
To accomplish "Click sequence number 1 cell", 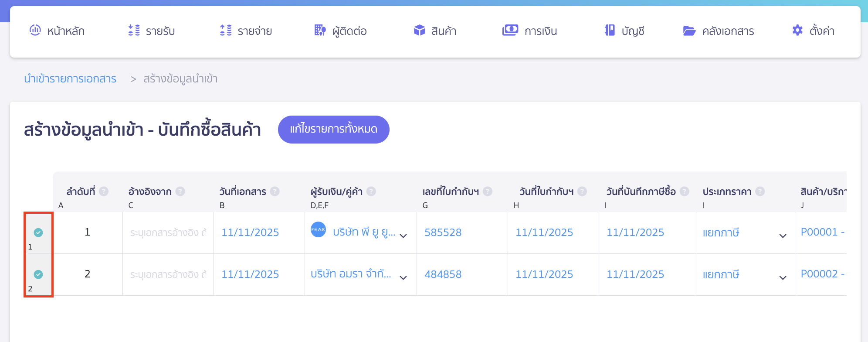I will [x=88, y=233].
